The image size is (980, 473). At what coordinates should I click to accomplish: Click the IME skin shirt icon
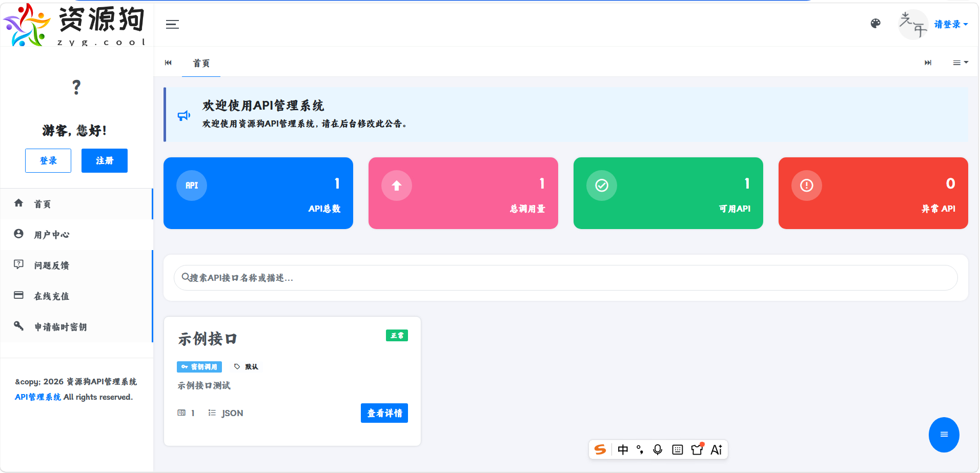click(x=698, y=449)
